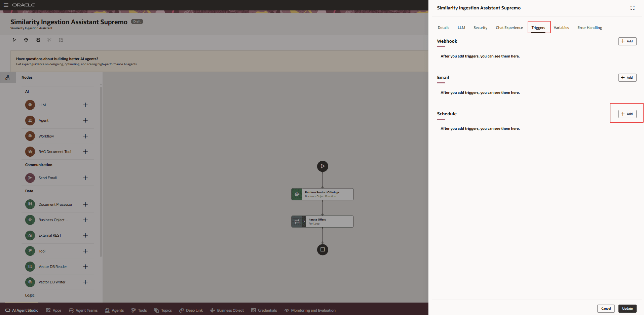Select the Vector DB Writer node icon
The height and width of the screenshot is (315, 644).
pyautogui.click(x=30, y=282)
